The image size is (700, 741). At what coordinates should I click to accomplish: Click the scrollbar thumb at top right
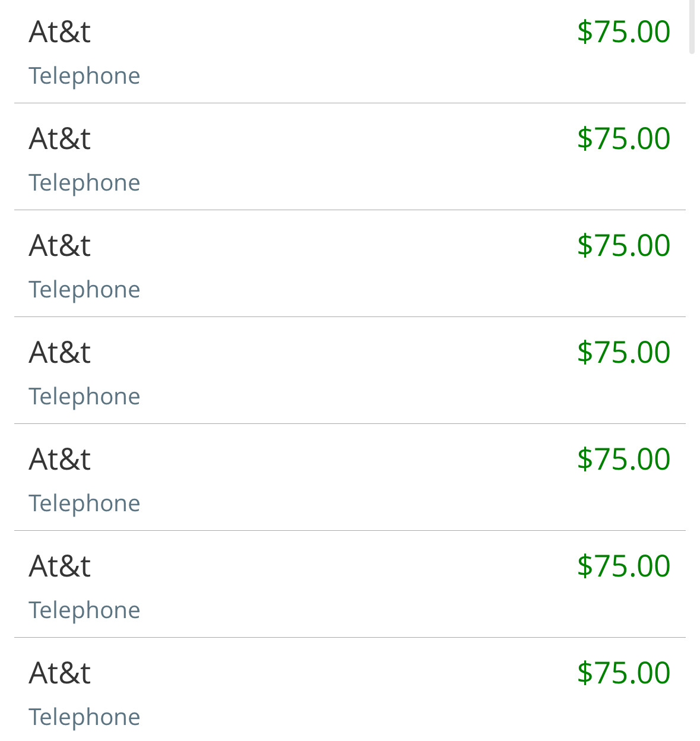tap(691, 27)
